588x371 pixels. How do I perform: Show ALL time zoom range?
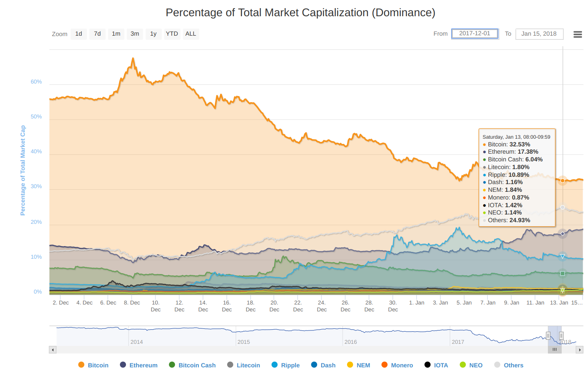(x=191, y=34)
